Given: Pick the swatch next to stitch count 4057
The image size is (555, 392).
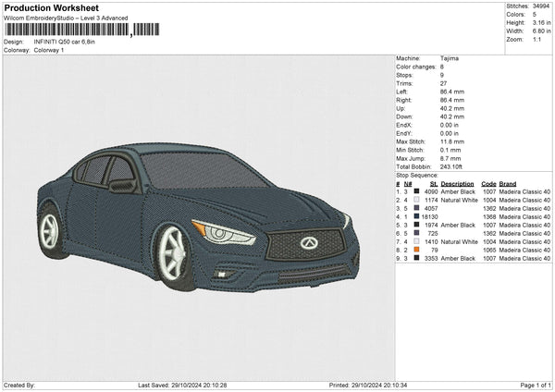Looking at the screenshot, I should click(x=416, y=208).
